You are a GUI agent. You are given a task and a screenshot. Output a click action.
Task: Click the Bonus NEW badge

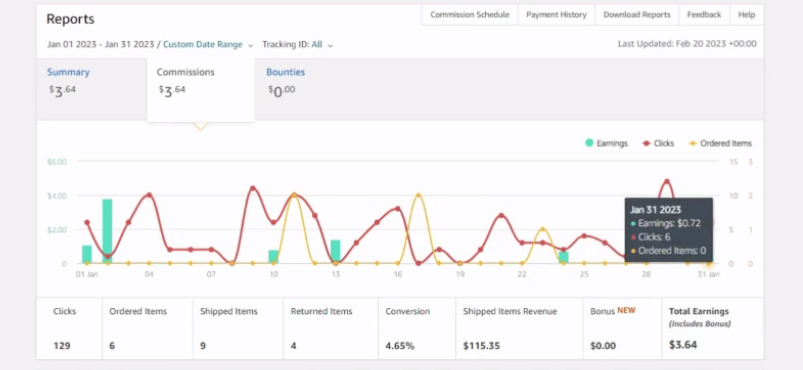click(626, 311)
